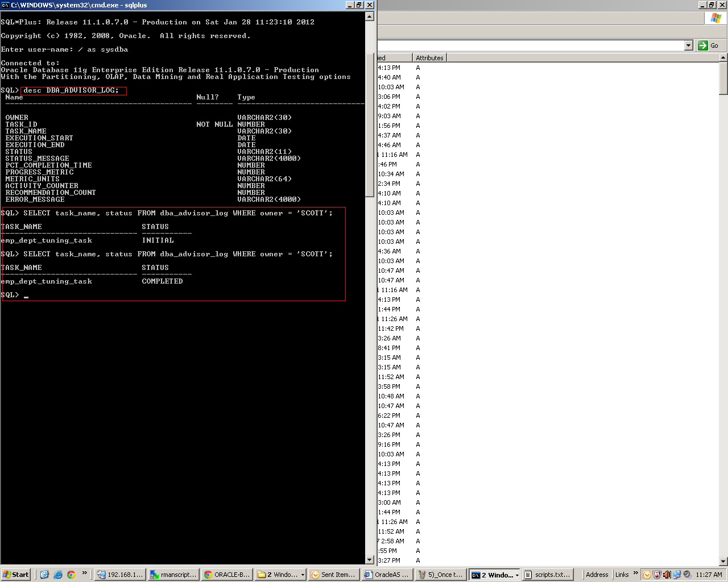Click the McAfee shield icon in the system tray
The width and height of the screenshot is (728, 582).
657,575
